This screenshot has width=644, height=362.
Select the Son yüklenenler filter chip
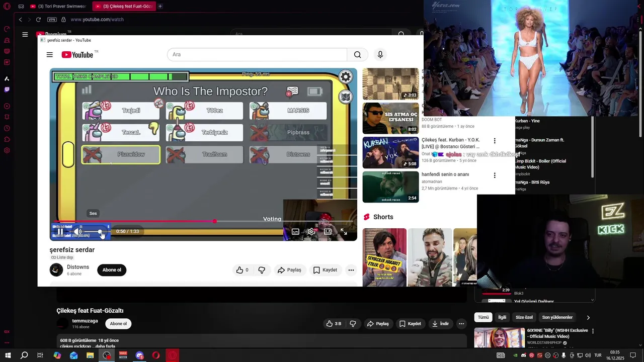click(x=557, y=317)
